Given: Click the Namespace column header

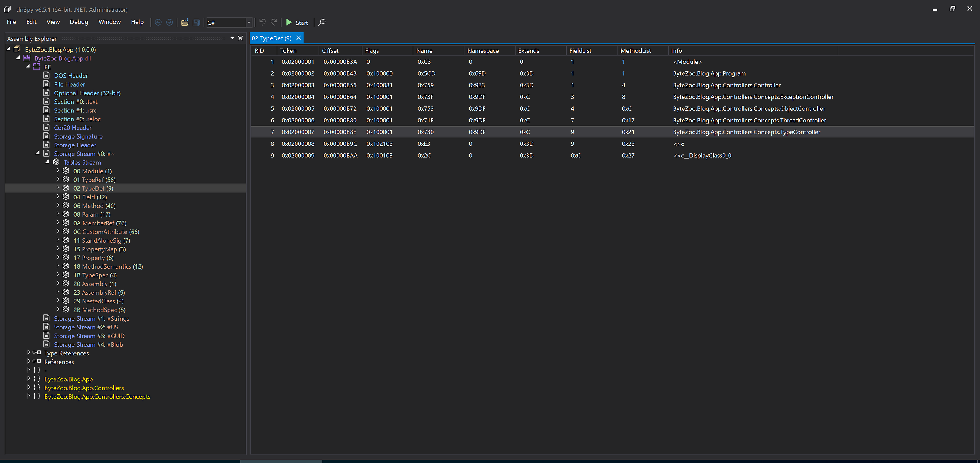Looking at the screenshot, I should point(489,50).
